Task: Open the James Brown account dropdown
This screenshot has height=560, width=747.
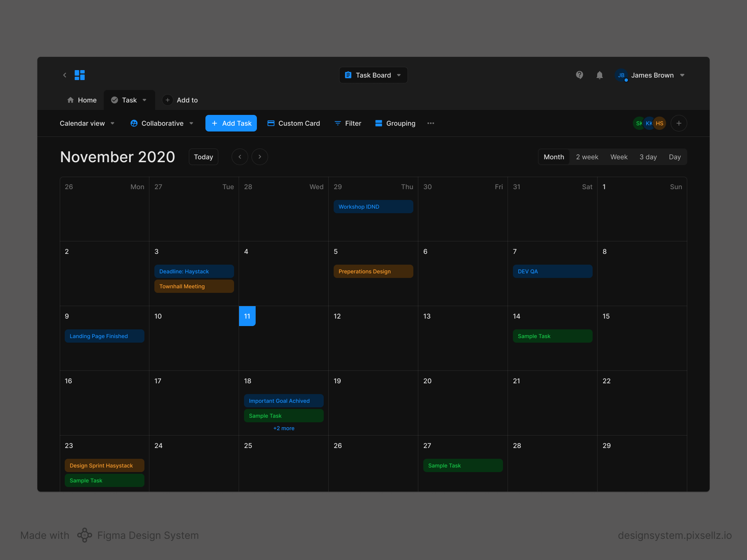Action: coord(682,75)
